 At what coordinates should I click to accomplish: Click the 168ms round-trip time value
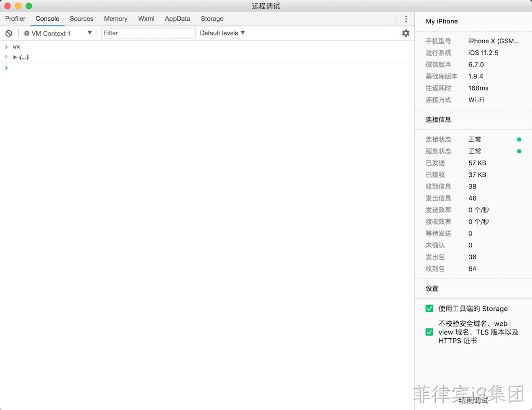coord(478,88)
